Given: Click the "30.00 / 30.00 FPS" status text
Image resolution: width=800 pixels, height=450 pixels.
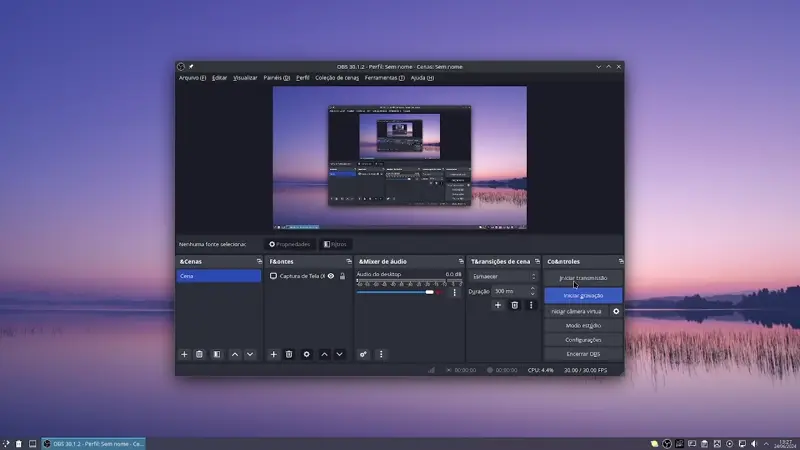Looking at the screenshot, I should tap(586, 370).
